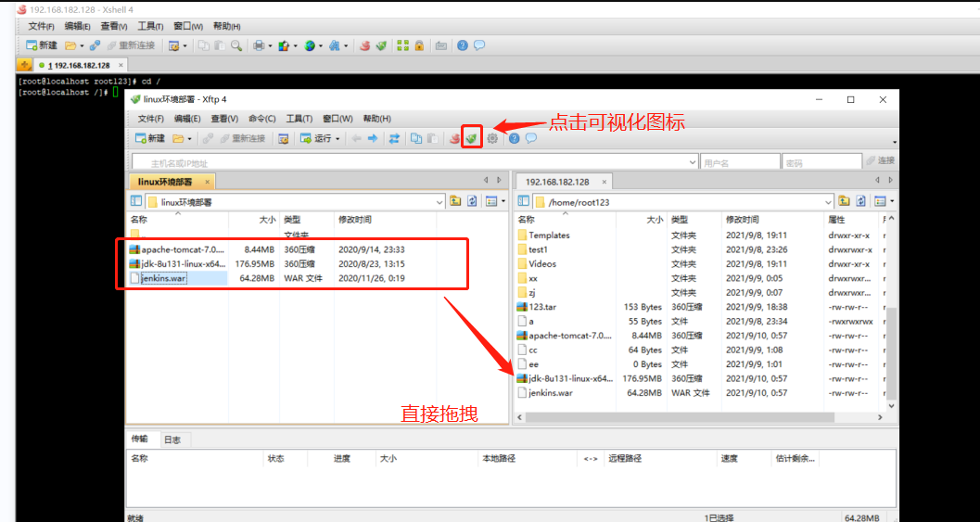Click the copy icon in the Xftp toolbar
This screenshot has height=522, width=980.
point(415,138)
